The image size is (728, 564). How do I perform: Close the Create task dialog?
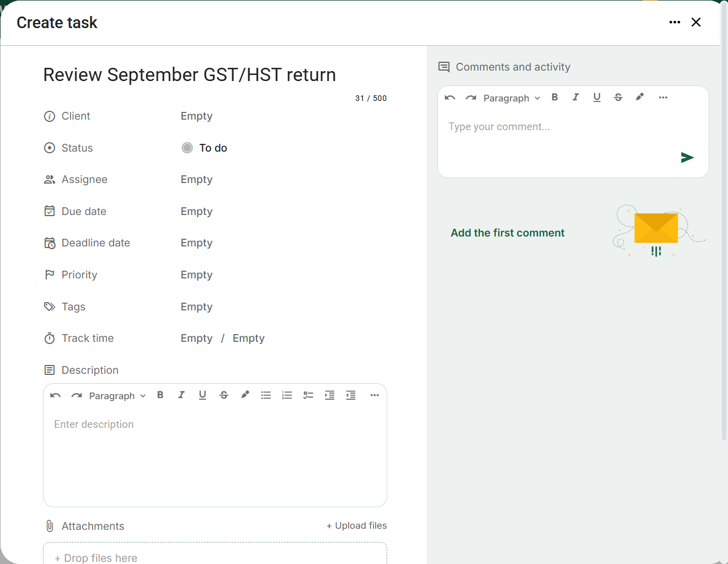696,22
